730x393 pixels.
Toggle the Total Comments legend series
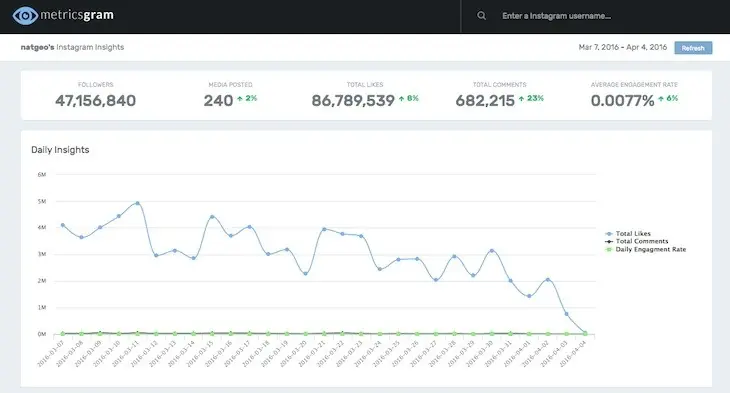click(636, 241)
